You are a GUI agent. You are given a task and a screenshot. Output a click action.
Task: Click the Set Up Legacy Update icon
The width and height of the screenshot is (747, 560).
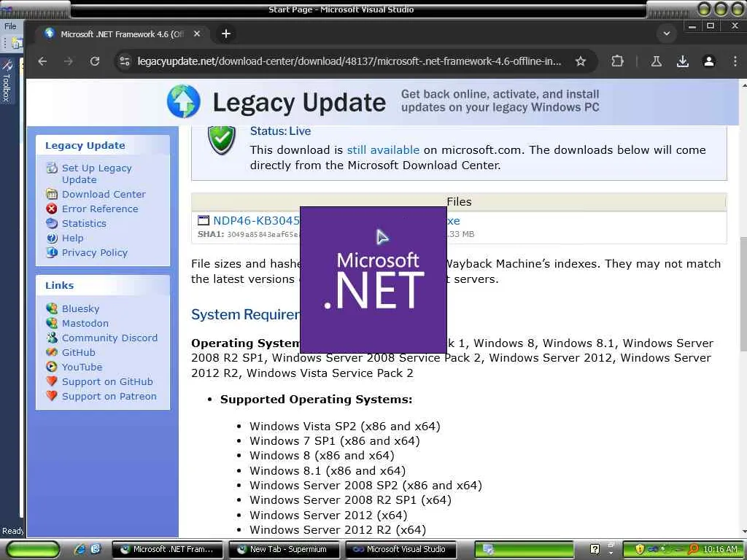(x=52, y=168)
